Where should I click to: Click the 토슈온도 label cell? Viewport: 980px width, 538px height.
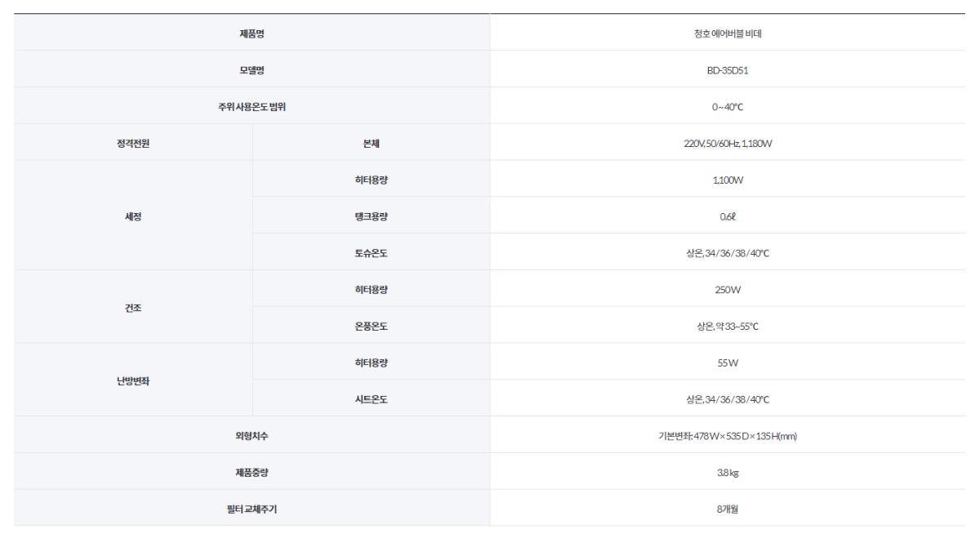point(371,252)
